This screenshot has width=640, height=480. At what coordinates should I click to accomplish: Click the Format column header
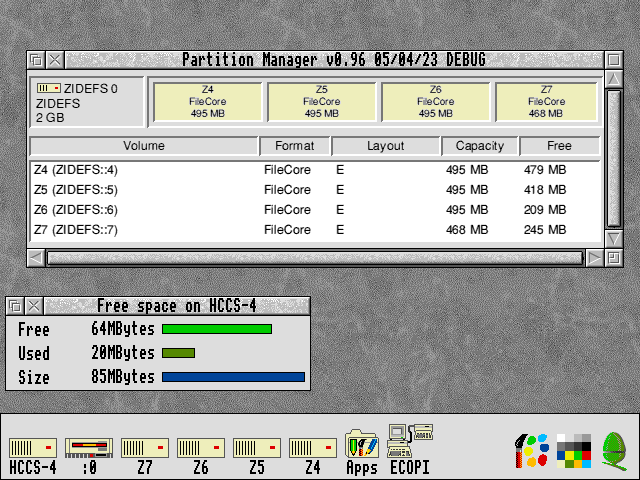[x=295, y=146]
